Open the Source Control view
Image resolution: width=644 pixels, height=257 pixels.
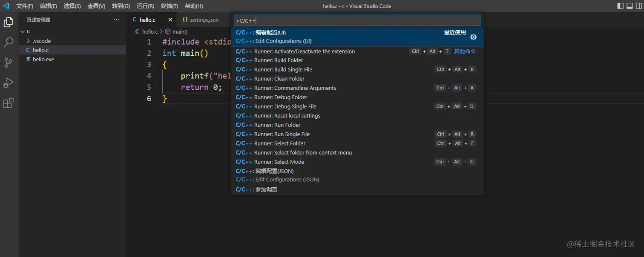coord(8,63)
